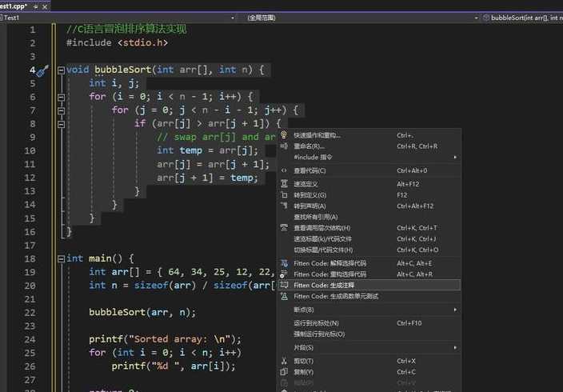Select 运行到光标处(N) entry

(369, 323)
